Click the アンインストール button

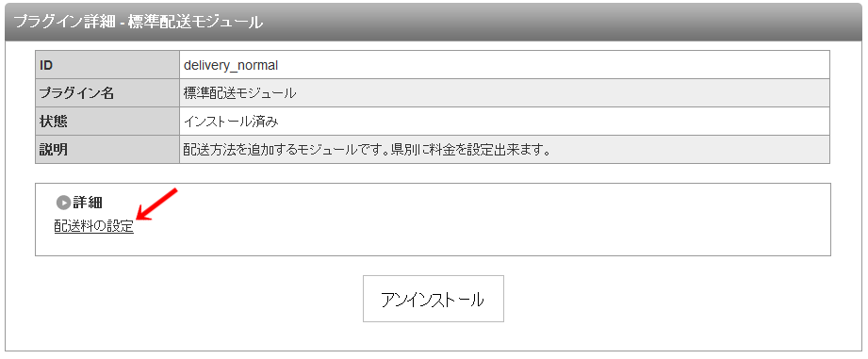tap(433, 299)
